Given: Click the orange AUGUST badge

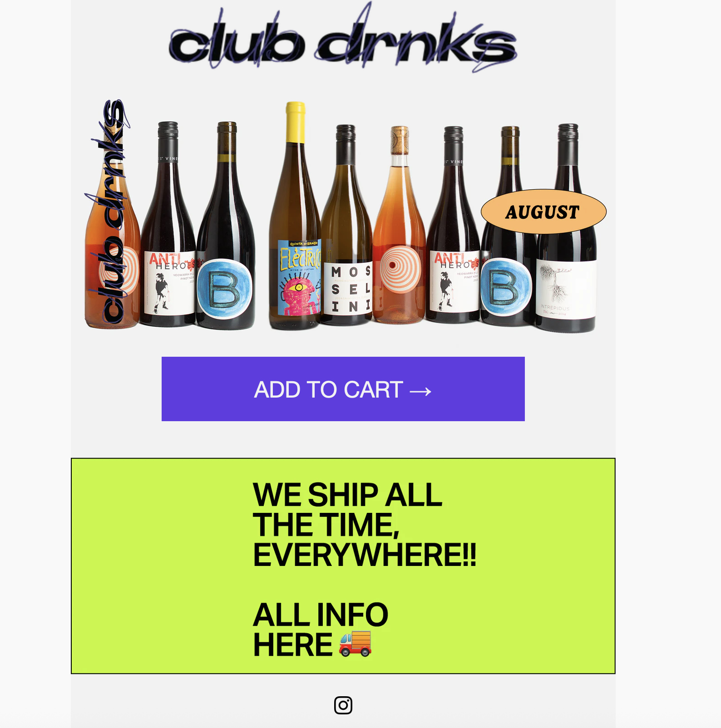Looking at the screenshot, I should pos(543,212).
